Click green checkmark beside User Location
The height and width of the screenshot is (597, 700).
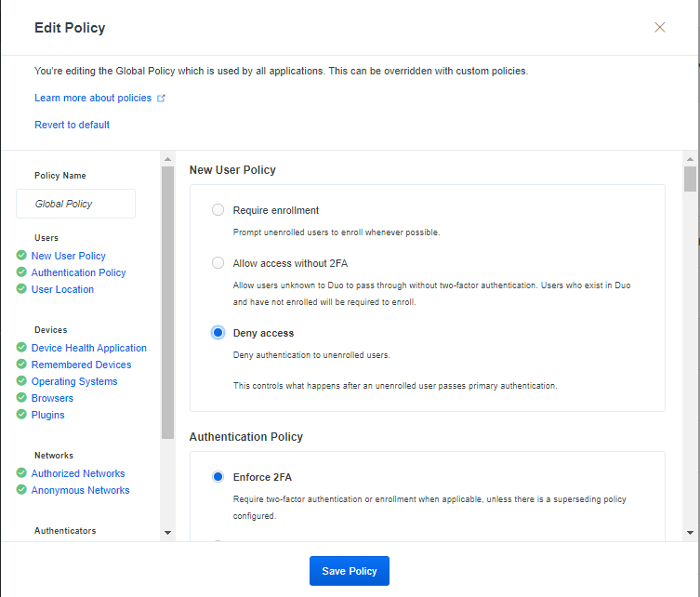tap(21, 288)
